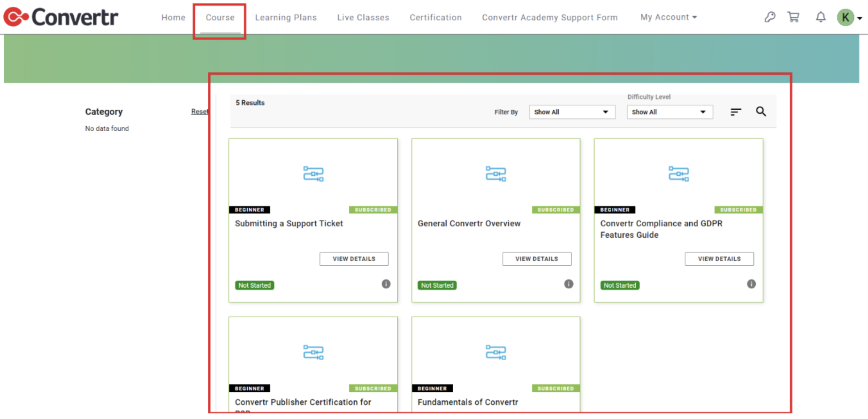Expand the arrow beside the user avatar

click(860, 18)
